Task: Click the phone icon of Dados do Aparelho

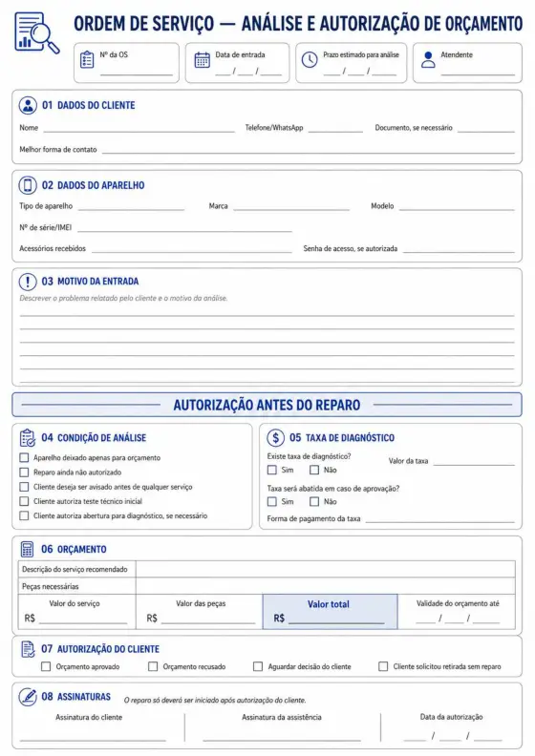Action: point(28,185)
